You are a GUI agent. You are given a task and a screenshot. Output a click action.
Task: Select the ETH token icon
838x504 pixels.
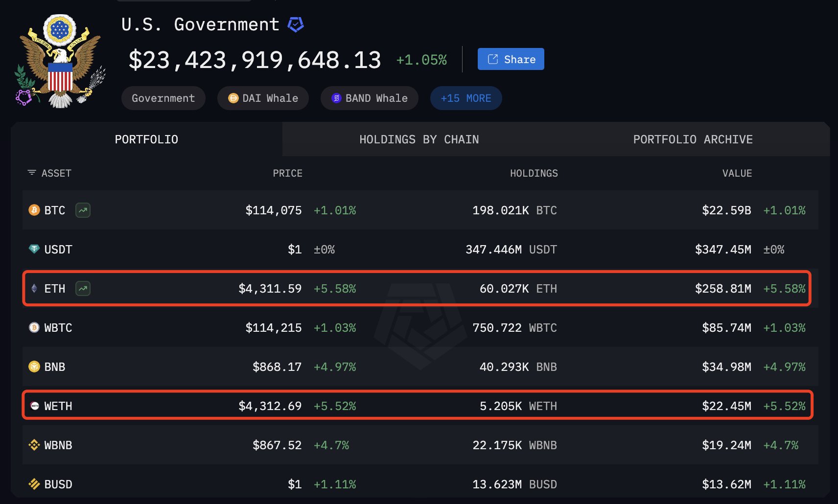click(33, 288)
